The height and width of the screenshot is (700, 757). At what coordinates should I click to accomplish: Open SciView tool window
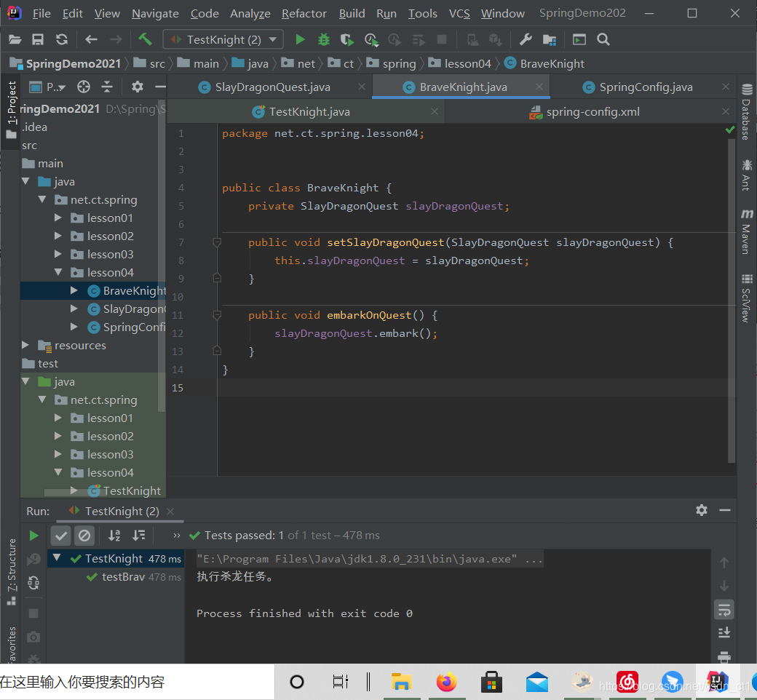point(746,298)
